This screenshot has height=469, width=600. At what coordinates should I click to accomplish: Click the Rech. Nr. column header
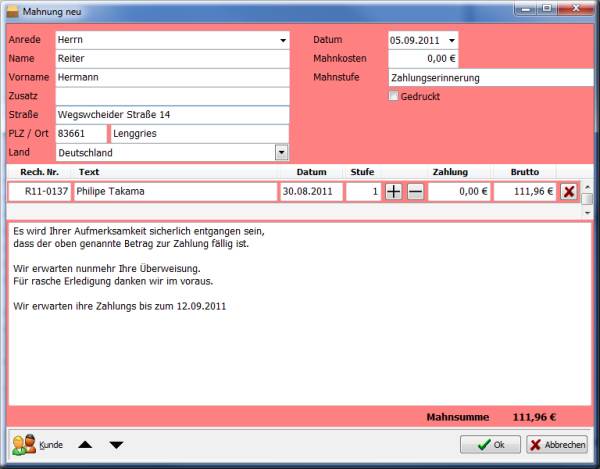tap(39, 172)
